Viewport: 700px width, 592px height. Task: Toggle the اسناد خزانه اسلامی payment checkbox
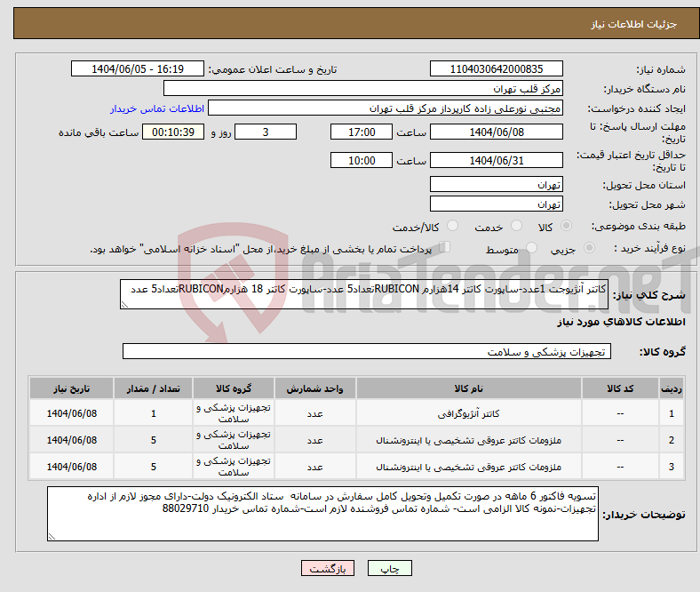(445, 246)
